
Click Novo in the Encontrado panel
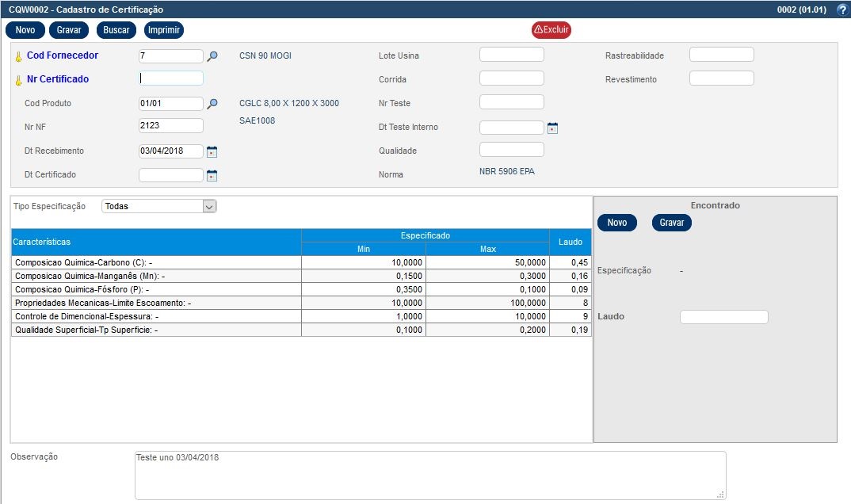616,223
